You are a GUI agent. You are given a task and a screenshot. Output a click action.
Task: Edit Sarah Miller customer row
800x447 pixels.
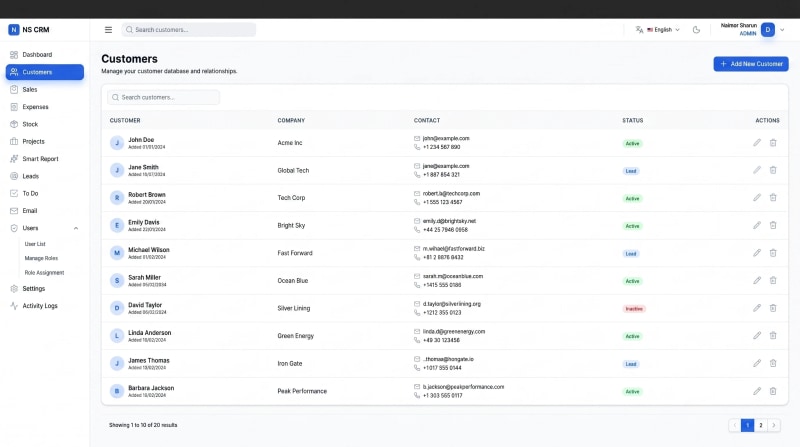pyautogui.click(x=757, y=281)
